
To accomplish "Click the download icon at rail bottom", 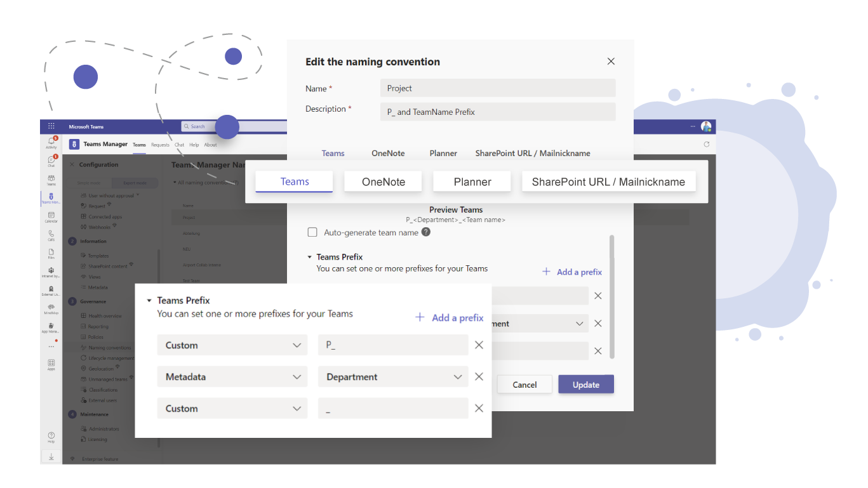I will [x=51, y=457].
